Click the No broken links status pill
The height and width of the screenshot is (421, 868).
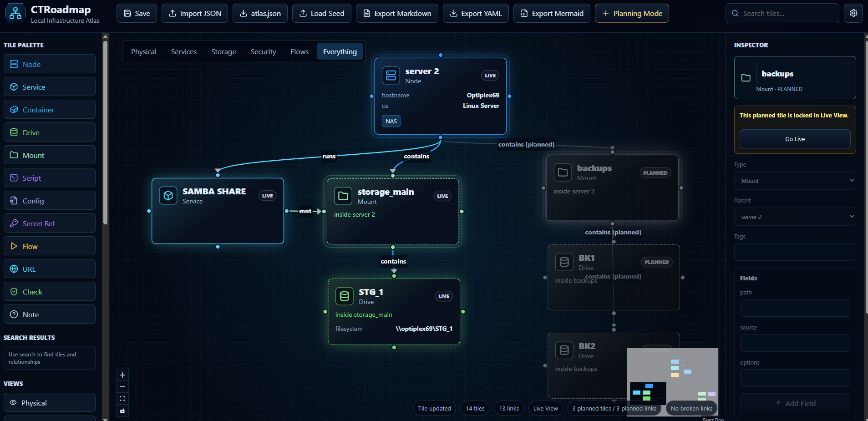coord(691,408)
